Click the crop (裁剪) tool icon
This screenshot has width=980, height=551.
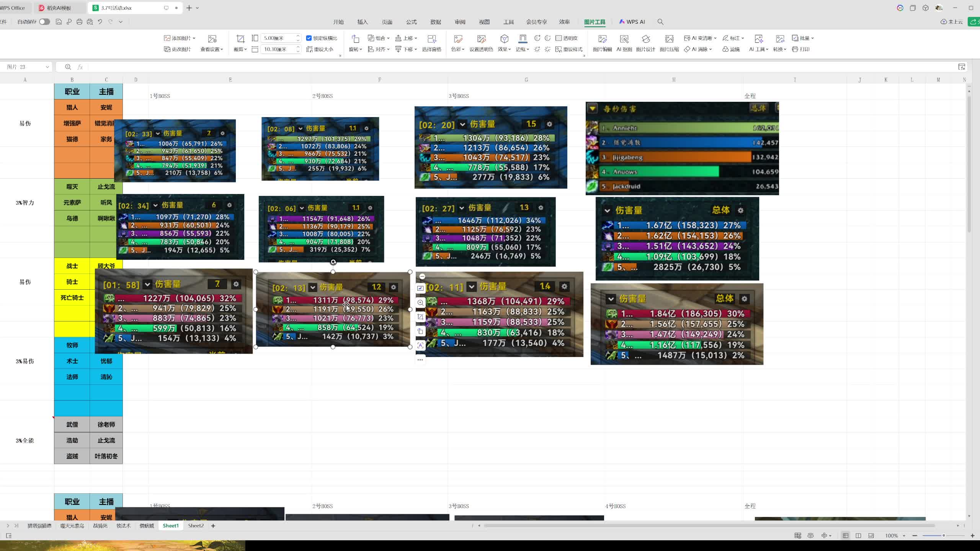pyautogui.click(x=240, y=39)
